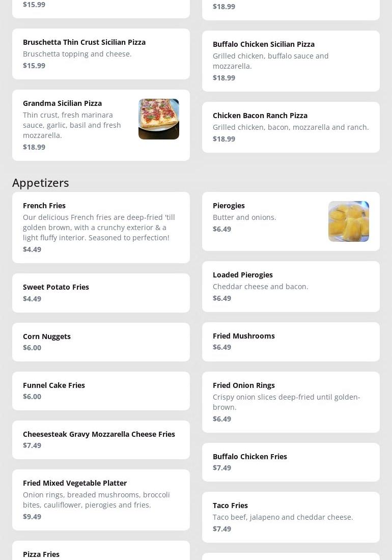Choose the Corn Nuggets item
The height and width of the screenshot is (560, 392).
pyautogui.click(x=101, y=342)
